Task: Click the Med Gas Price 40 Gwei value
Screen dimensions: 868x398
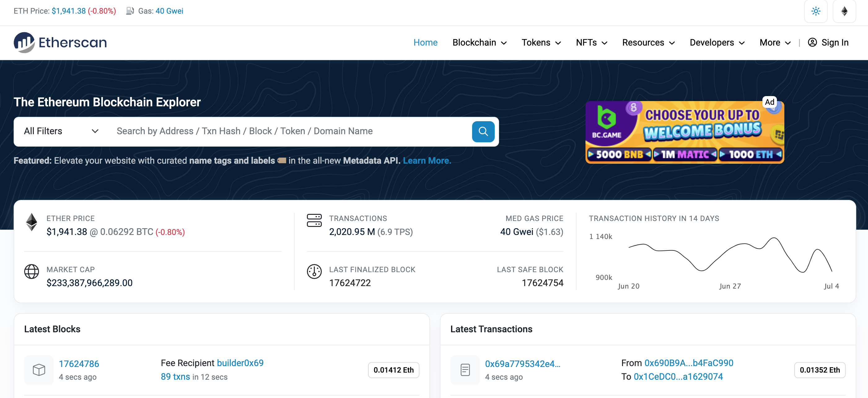Action: click(516, 232)
